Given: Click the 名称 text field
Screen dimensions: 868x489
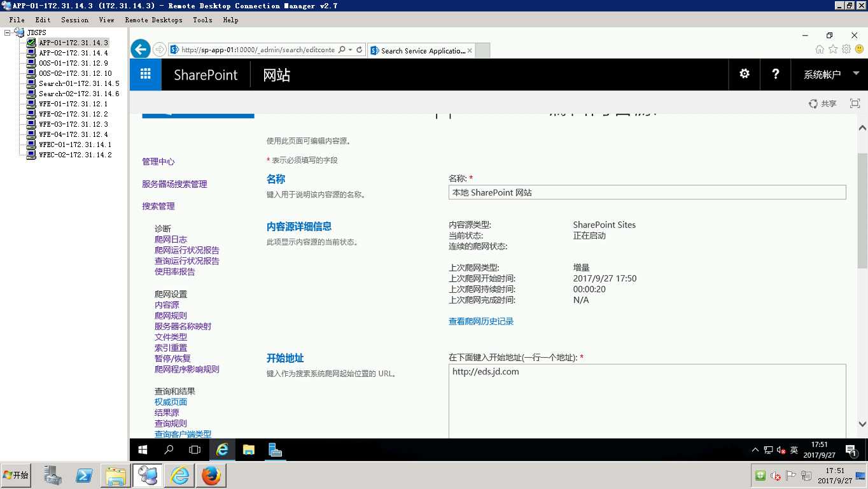Looking at the screenshot, I should [x=647, y=192].
